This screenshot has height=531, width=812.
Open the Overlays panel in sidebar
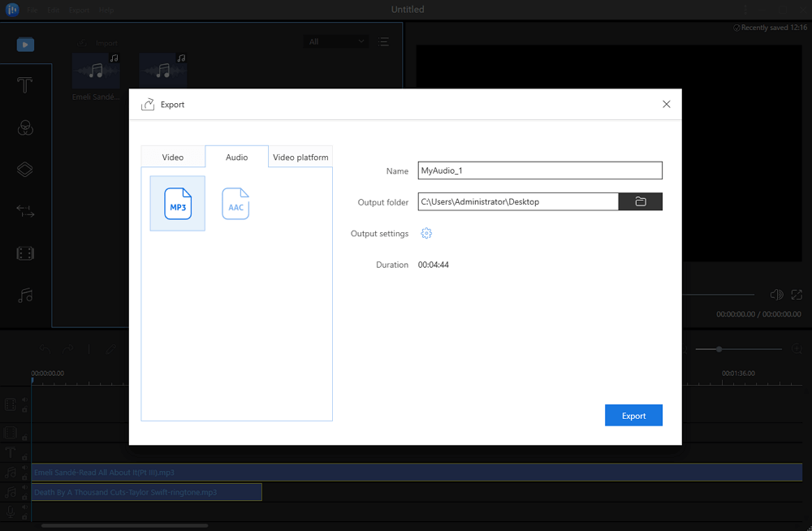pyautogui.click(x=25, y=170)
